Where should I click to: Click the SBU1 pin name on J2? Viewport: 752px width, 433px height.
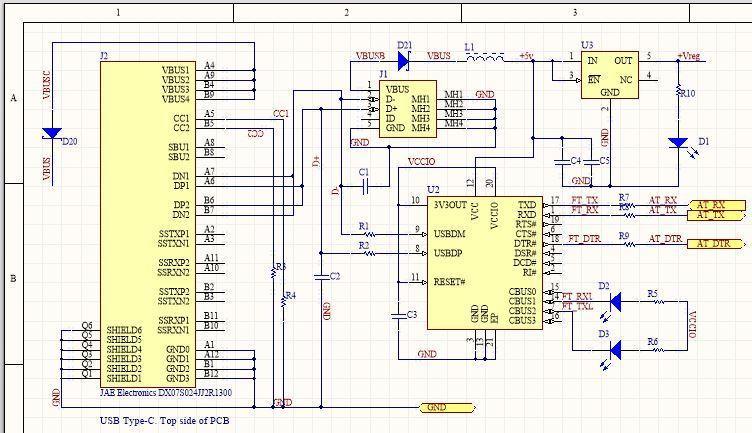coord(178,147)
